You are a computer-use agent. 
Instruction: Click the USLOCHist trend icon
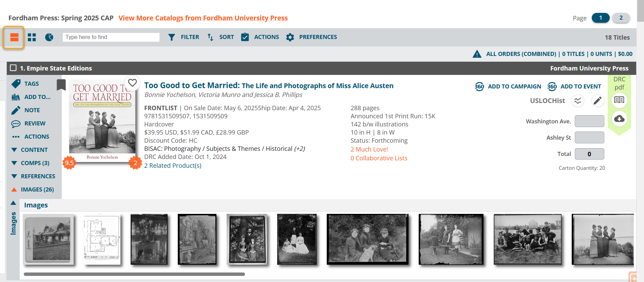pyautogui.click(x=578, y=101)
